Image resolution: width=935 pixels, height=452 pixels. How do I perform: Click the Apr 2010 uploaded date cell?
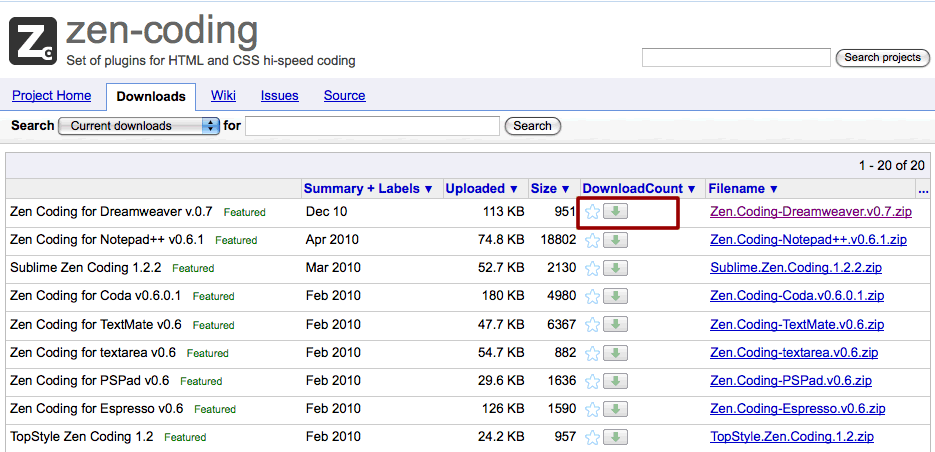pos(332,240)
